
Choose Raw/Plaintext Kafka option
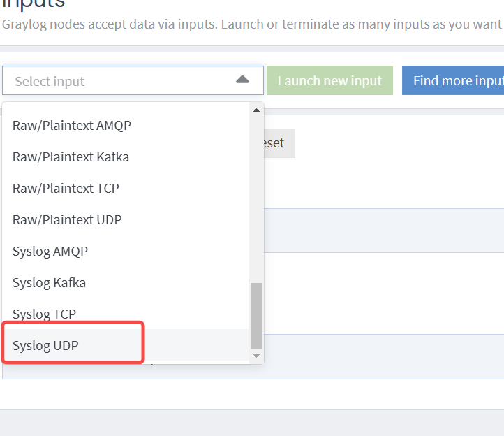[x=126, y=157]
